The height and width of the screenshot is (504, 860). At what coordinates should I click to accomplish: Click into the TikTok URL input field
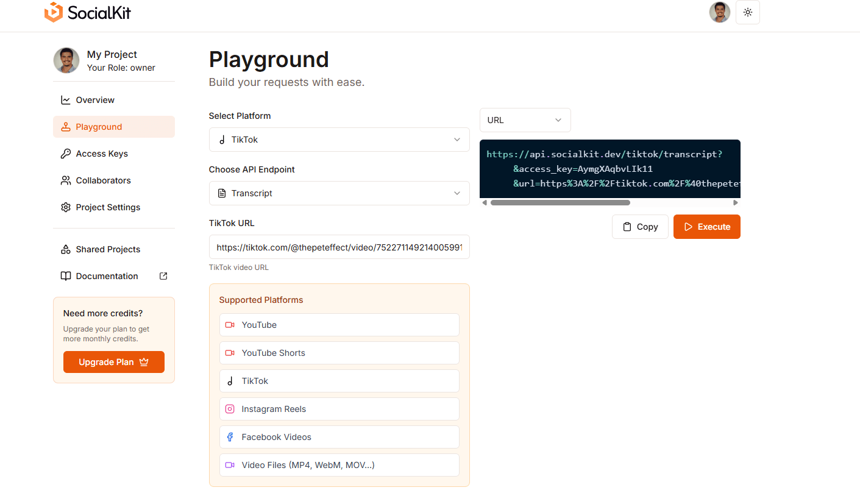(x=339, y=247)
